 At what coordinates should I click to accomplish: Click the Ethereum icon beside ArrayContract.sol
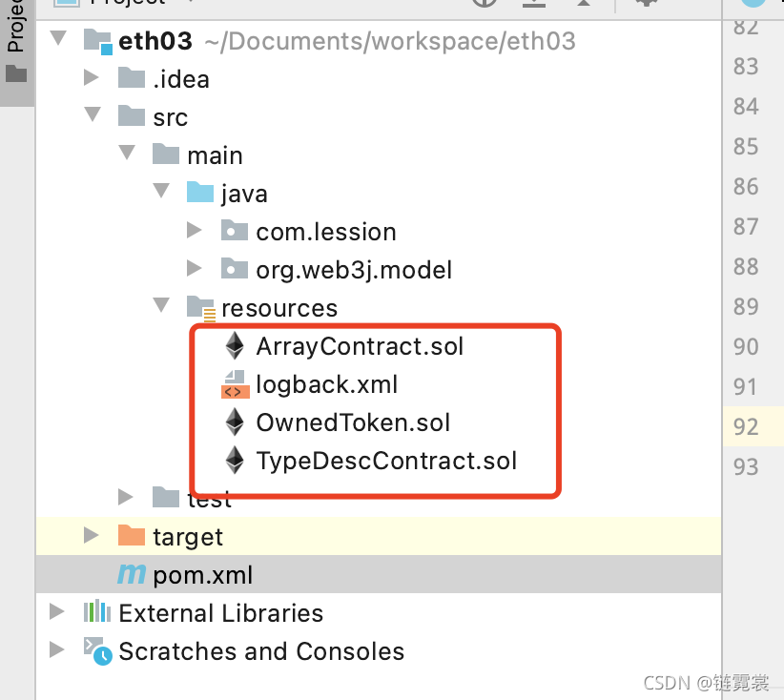tap(235, 346)
